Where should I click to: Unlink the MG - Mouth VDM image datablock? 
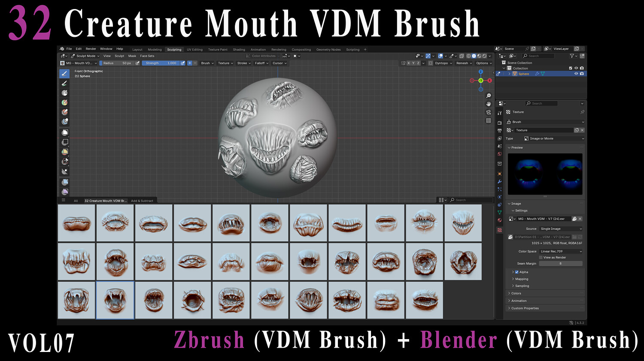[580, 219]
